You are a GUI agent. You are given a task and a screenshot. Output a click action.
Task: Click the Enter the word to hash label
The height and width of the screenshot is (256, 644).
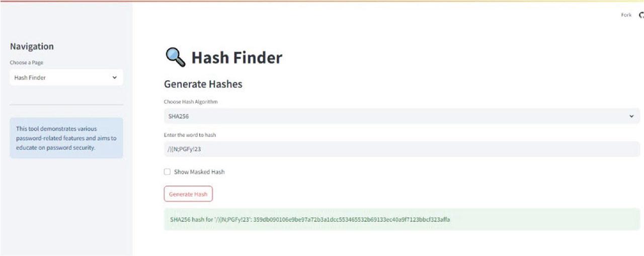click(x=190, y=135)
